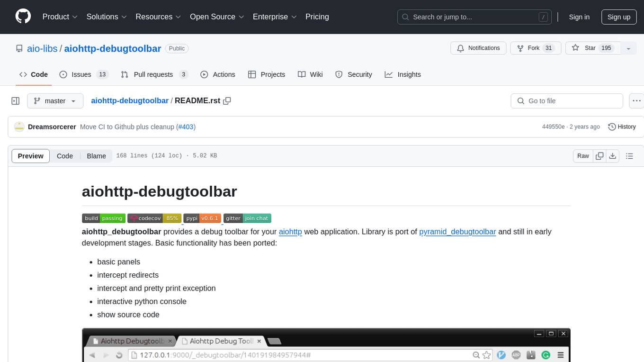Select the Preview view
Viewport: 644px width, 362px height.
click(x=31, y=156)
